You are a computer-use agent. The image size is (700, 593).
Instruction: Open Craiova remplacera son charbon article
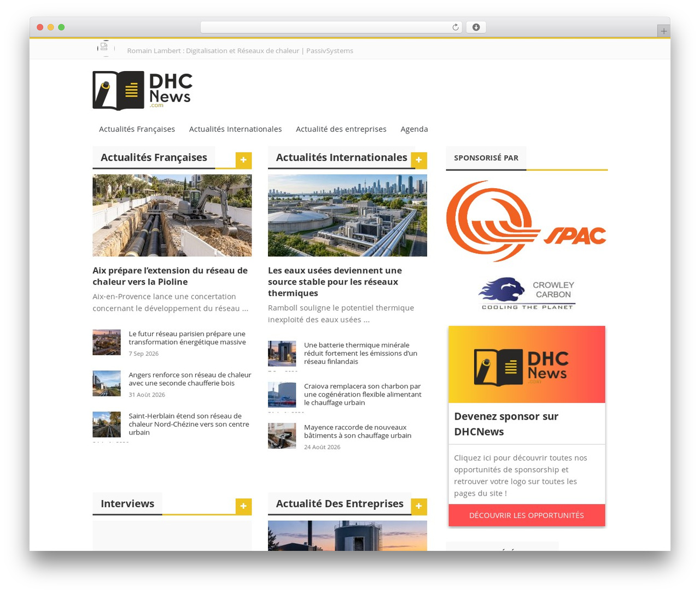tap(363, 394)
